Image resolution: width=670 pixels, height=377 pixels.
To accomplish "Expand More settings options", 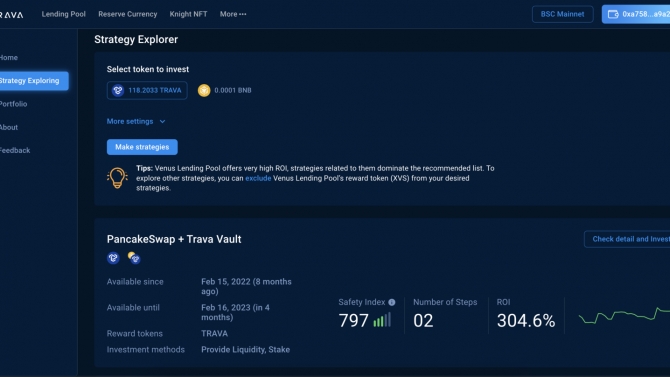I will point(136,121).
